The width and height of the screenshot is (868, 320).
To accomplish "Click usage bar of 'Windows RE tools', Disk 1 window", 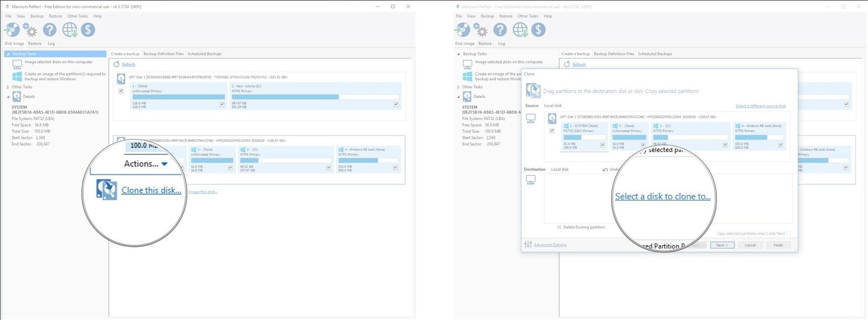I will pos(368,160).
